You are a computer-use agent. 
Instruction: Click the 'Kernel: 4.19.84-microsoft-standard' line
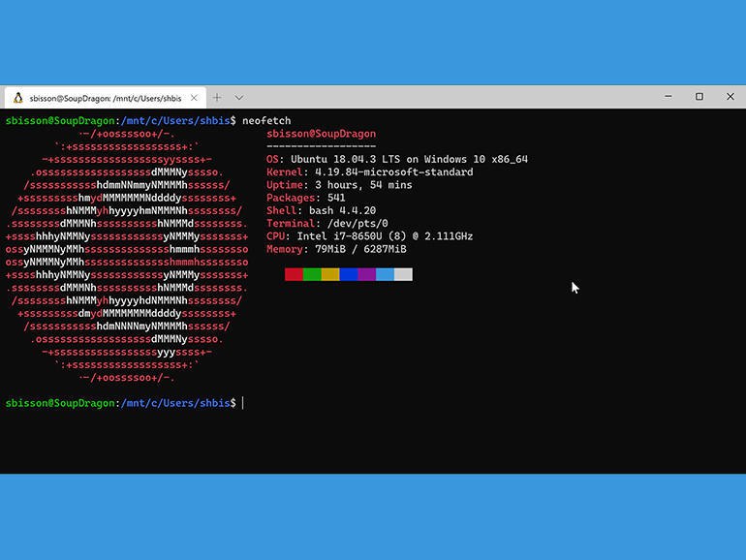point(370,172)
